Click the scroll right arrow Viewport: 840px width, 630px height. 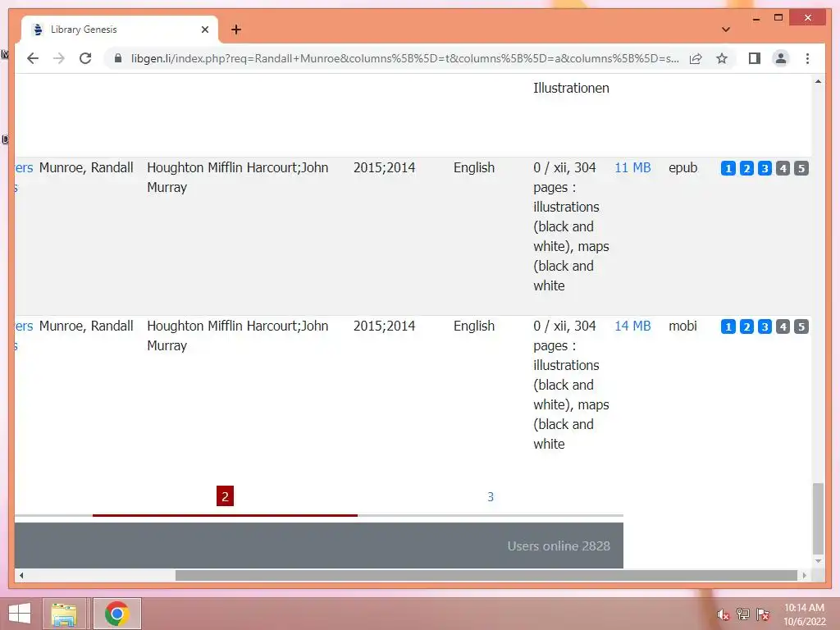coord(804,575)
